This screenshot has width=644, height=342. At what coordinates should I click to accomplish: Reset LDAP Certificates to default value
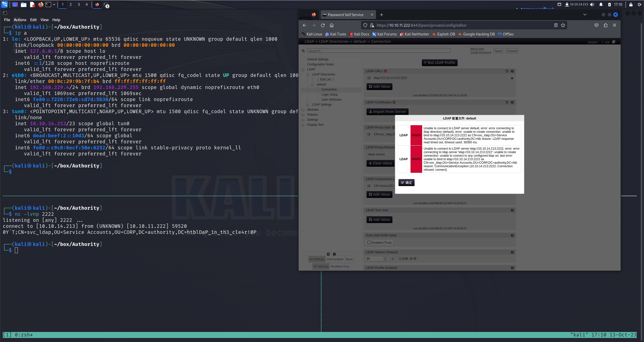(507, 102)
